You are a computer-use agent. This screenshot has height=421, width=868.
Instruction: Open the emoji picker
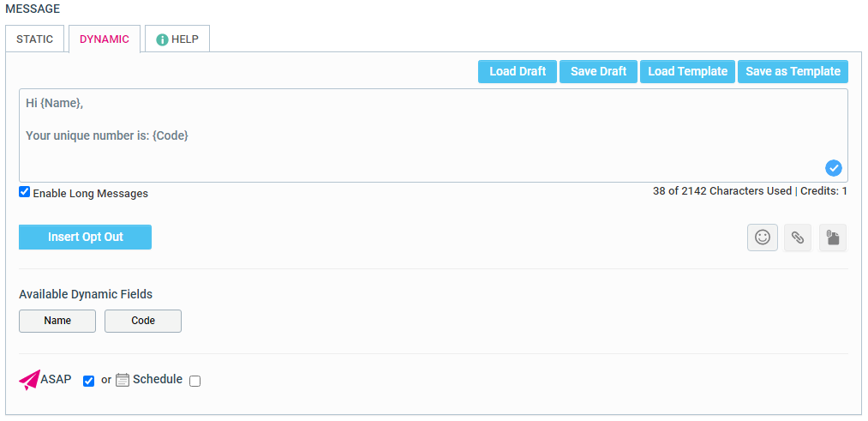(x=763, y=238)
